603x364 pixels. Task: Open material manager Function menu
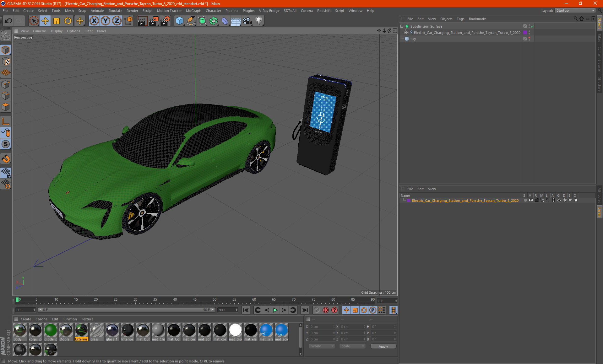[x=69, y=319]
